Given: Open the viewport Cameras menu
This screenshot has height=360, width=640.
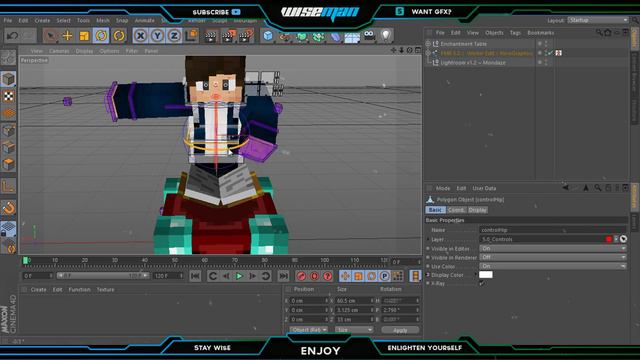Looking at the screenshot, I should click(59, 51).
